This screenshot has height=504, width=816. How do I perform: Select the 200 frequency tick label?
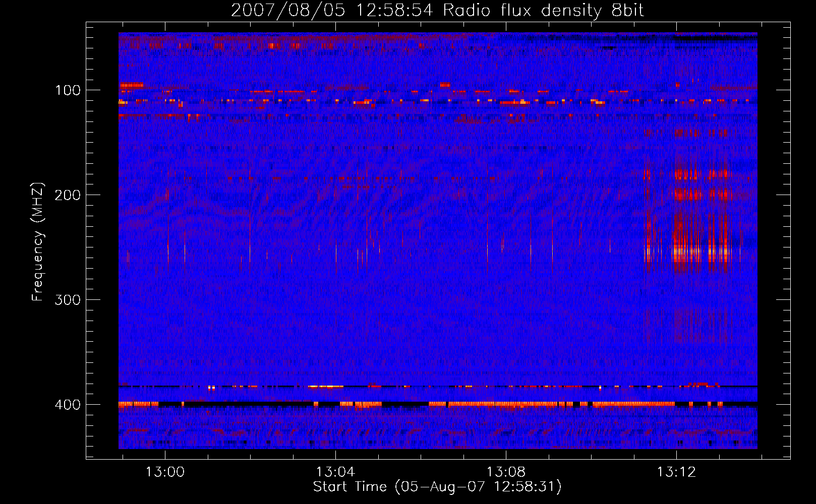point(68,195)
